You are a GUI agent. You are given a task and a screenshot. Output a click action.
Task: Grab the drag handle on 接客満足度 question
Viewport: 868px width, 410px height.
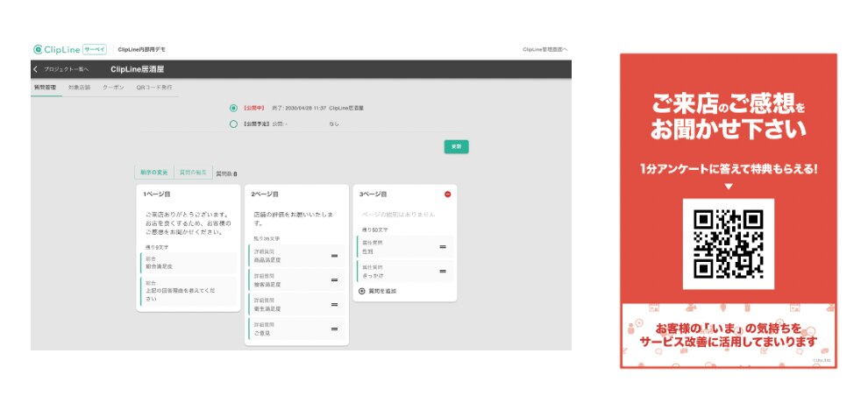(334, 280)
